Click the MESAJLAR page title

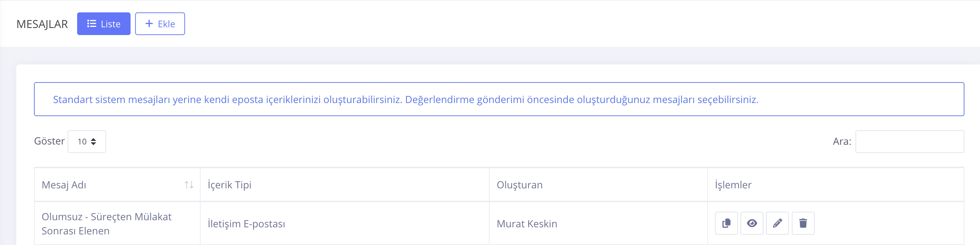(42, 24)
